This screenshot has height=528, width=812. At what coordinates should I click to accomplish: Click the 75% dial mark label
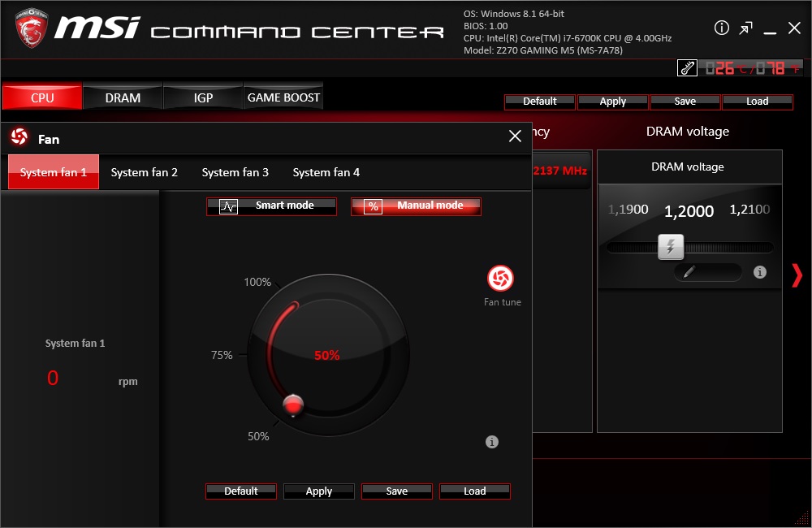pyautogui.click(x=222, y=355)
